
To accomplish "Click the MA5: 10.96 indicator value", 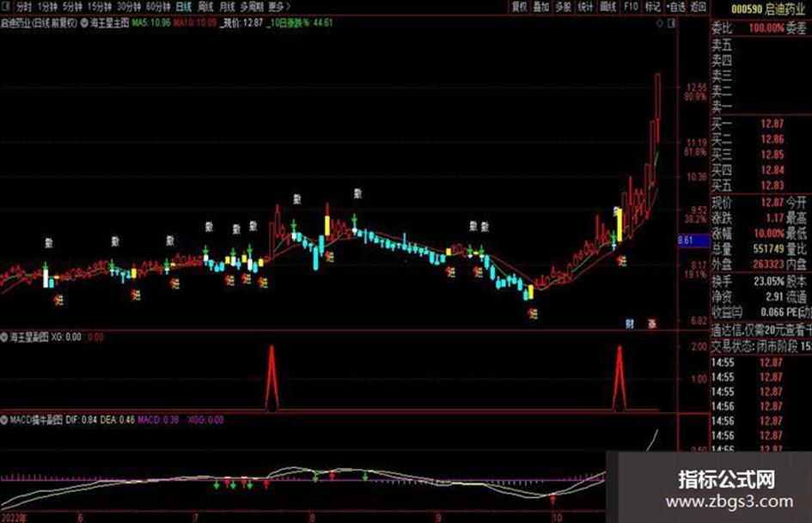I will (150, 23).
